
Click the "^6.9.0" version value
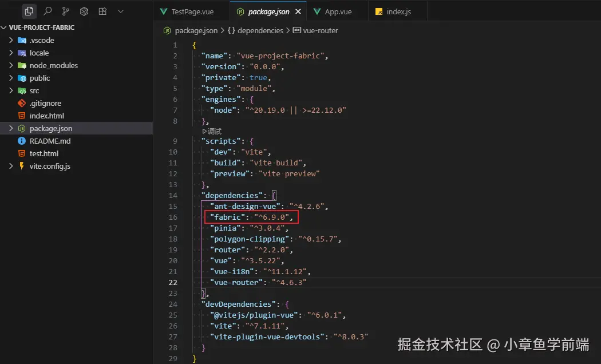point(272,217)
